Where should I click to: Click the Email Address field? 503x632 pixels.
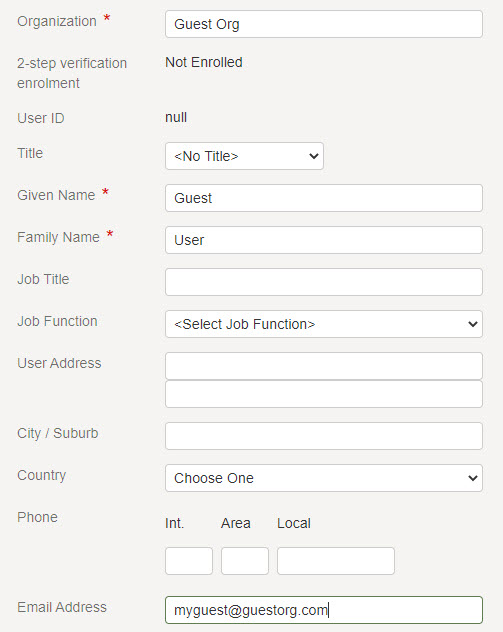pyautogui.click(x=324, y=610)
